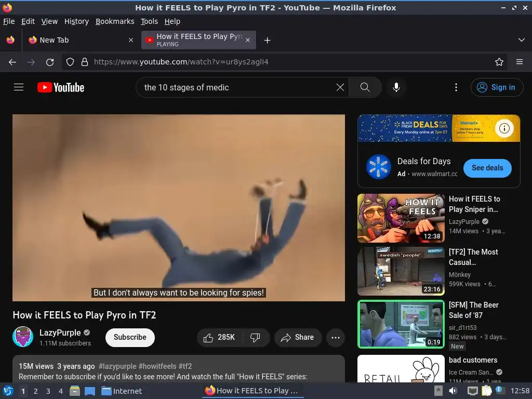Switch to workspace 2 in taskbar

coord(36,391)
